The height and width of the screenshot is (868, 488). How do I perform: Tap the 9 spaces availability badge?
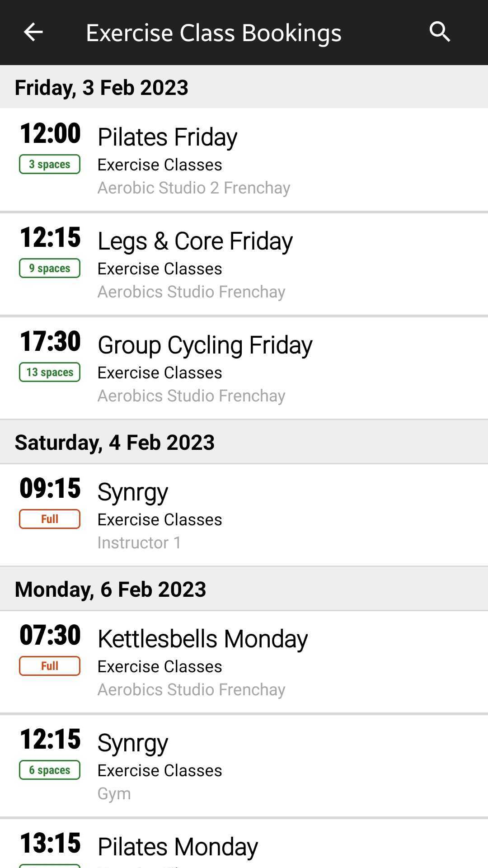[50, 268]
